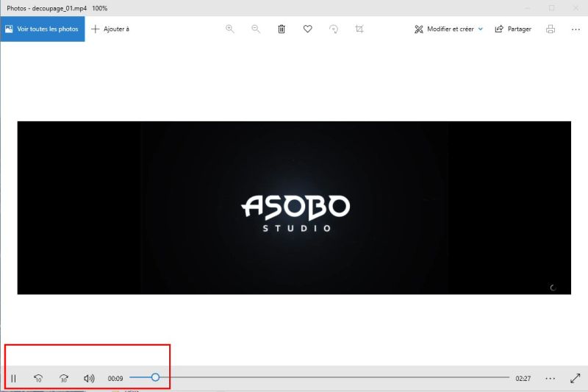Viewport: 588px width, 392px height.
Task: Maximize the Photos window
Action: (552, 8)
